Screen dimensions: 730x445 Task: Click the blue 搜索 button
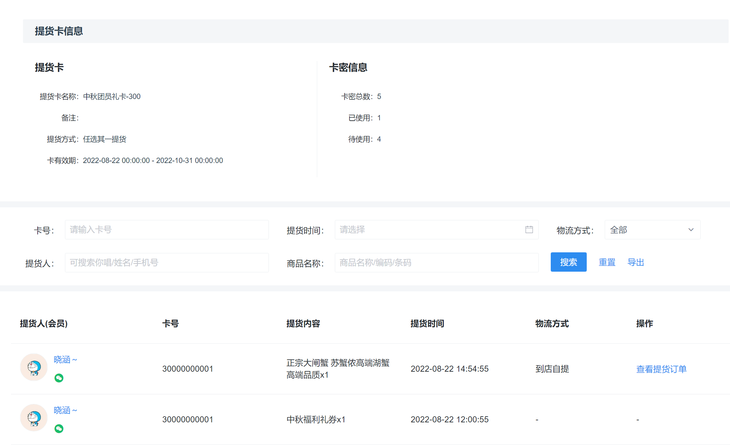pos(568,262)
